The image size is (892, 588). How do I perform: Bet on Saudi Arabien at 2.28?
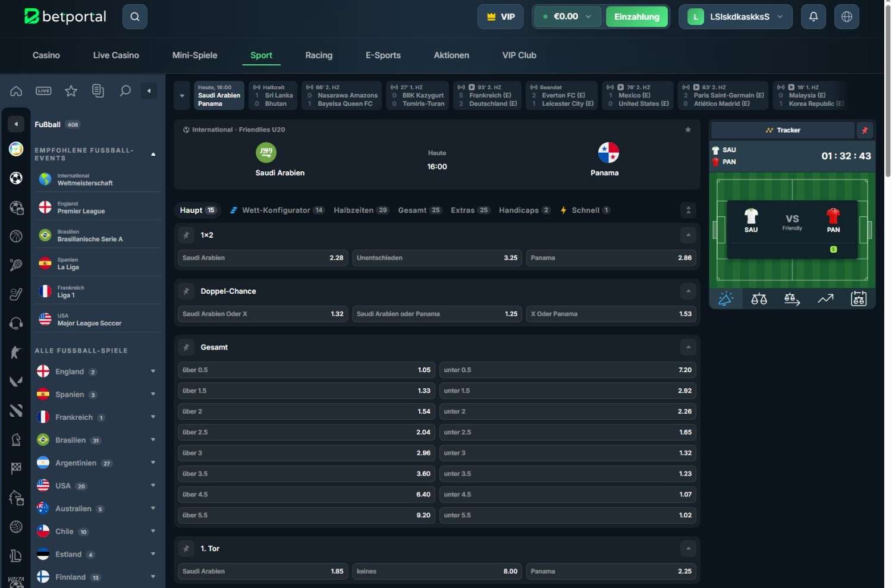(262, 258)
